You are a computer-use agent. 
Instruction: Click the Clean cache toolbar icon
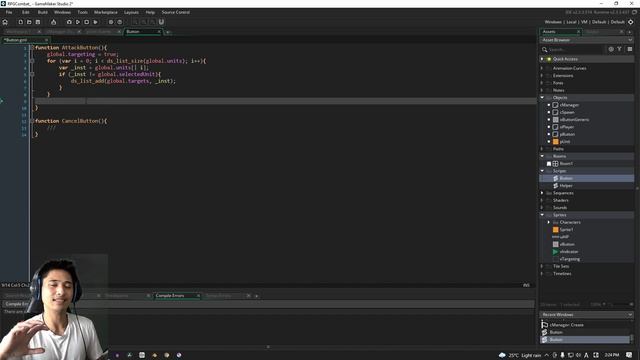96,22
